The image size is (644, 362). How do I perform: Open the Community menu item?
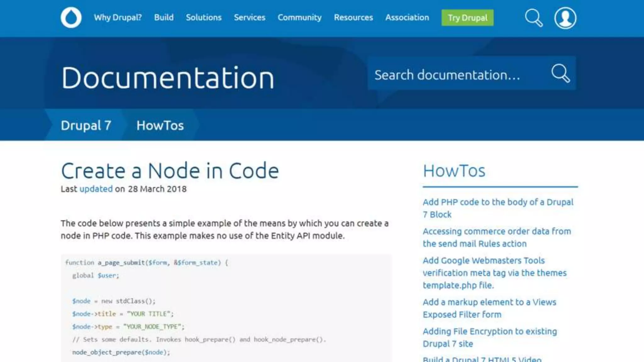pyautogui.click(x=299, y=18)
